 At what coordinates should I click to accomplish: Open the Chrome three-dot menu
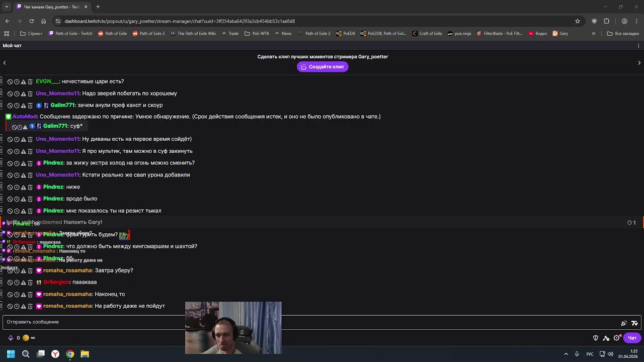tap(637, 21)
